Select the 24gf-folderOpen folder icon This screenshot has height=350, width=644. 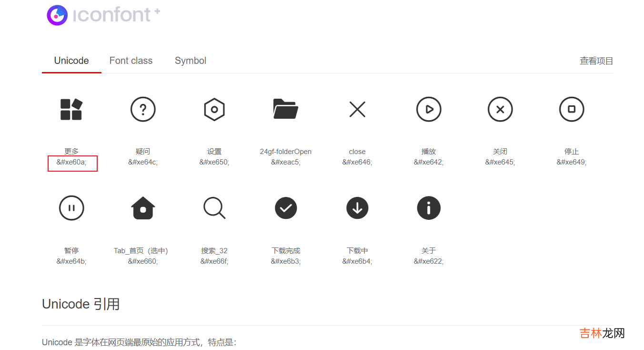pyautogui.click(x=286, y=109)
